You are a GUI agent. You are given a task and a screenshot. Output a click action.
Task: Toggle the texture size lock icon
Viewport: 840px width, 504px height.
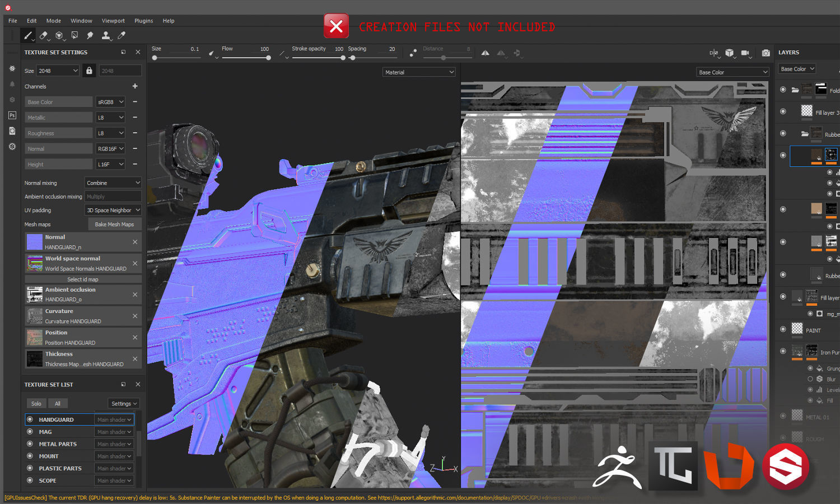89,71
